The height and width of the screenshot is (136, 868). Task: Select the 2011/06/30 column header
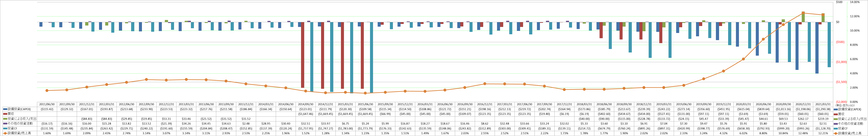[x=47, y=104]
